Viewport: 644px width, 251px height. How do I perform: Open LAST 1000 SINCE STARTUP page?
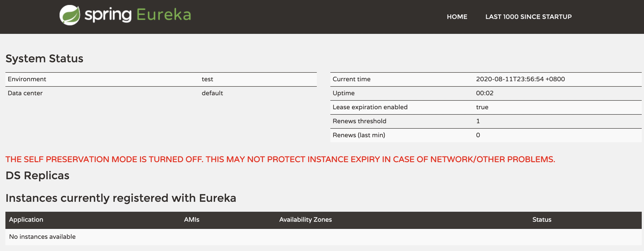click(x=528, y=17)
